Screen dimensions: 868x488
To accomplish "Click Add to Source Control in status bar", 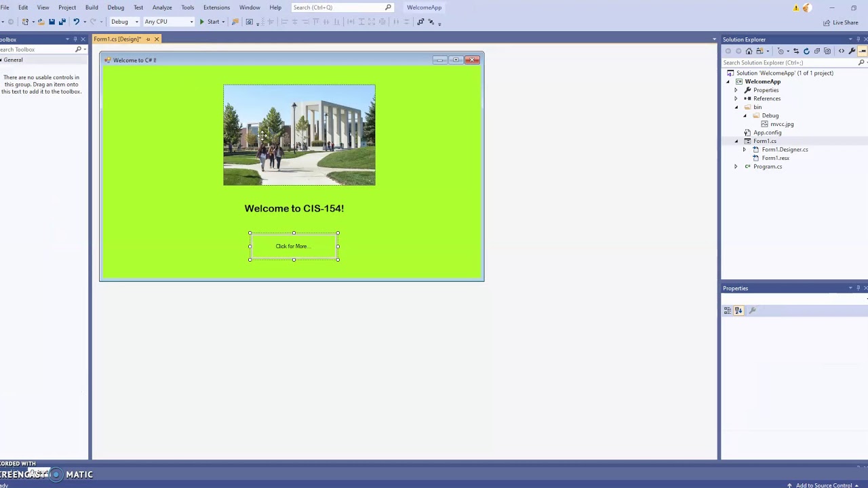I will [823, 485].
